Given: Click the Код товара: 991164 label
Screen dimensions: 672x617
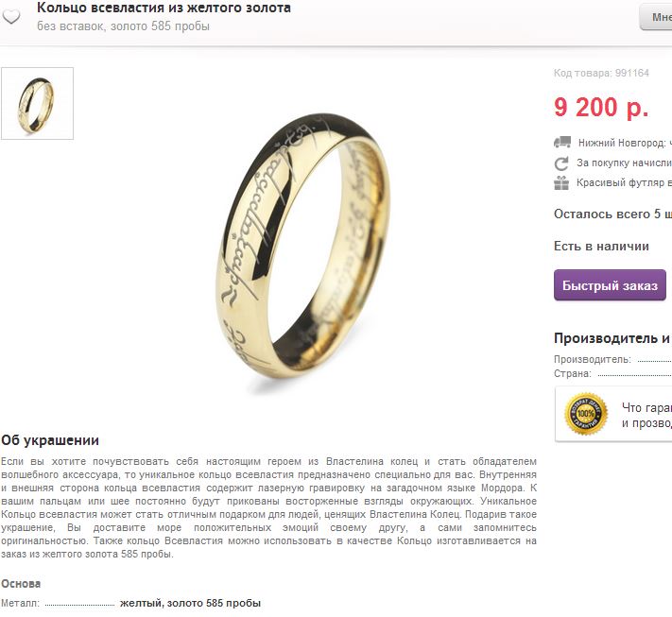Looking at the screenshot, I should click(x=601, y=73).
